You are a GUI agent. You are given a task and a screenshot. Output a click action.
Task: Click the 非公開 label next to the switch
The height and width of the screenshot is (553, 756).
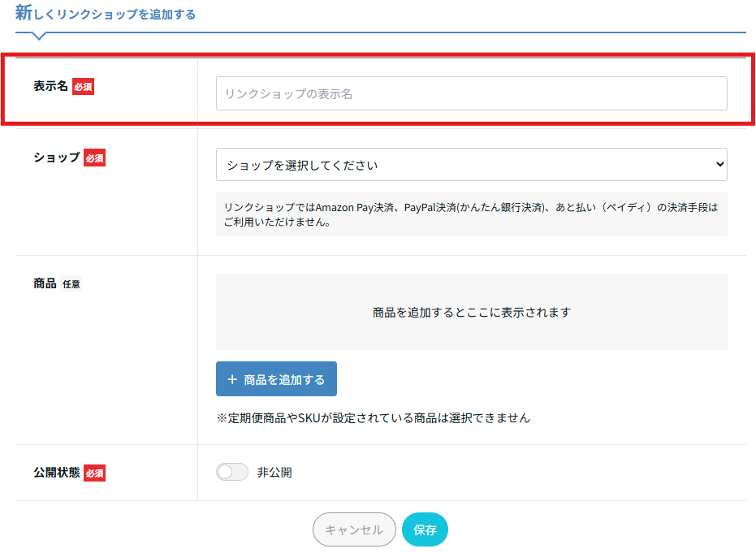[274, 473]
